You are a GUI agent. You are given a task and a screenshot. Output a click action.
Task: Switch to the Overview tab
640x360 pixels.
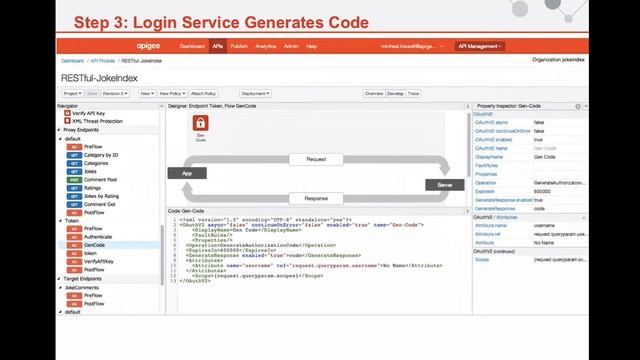tap(374, 93)
